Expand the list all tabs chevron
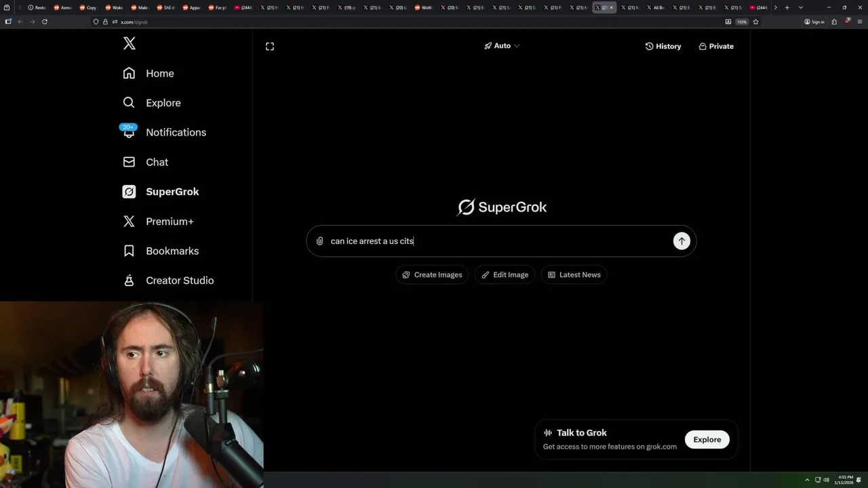The width and height of the screenshot is (868, 488). pyautogui.click(x=801, y=7)
